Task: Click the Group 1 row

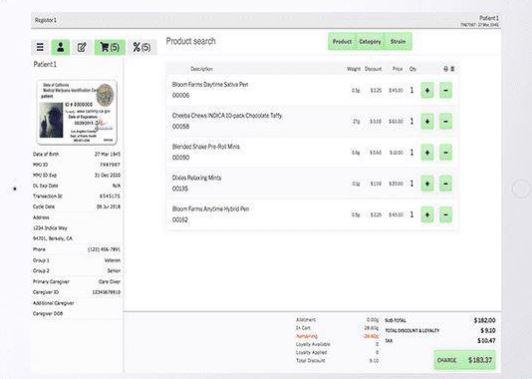Action: point(77,260)
